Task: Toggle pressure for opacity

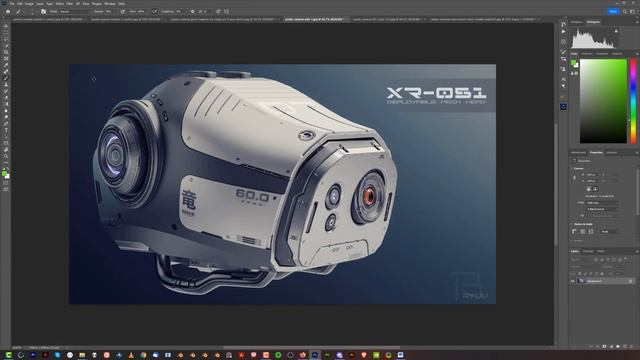Action: click(122, 11)
